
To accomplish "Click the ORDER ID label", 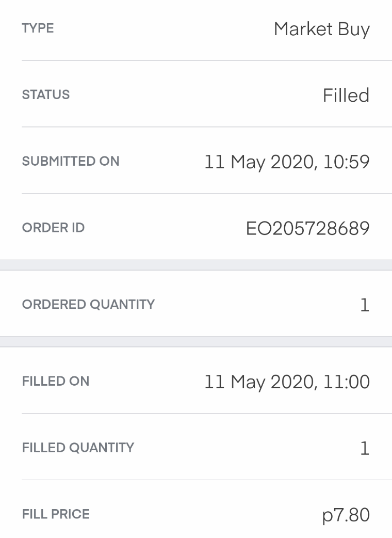I will 53,228.
